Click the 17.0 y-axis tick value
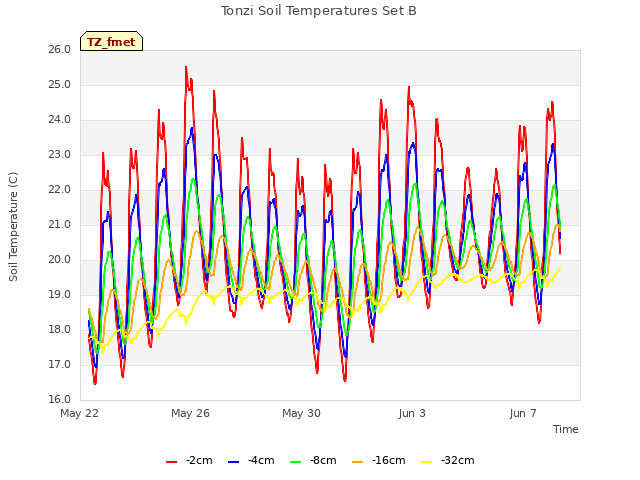This screenshot has height=480, width=640. [x=60, y=364]
